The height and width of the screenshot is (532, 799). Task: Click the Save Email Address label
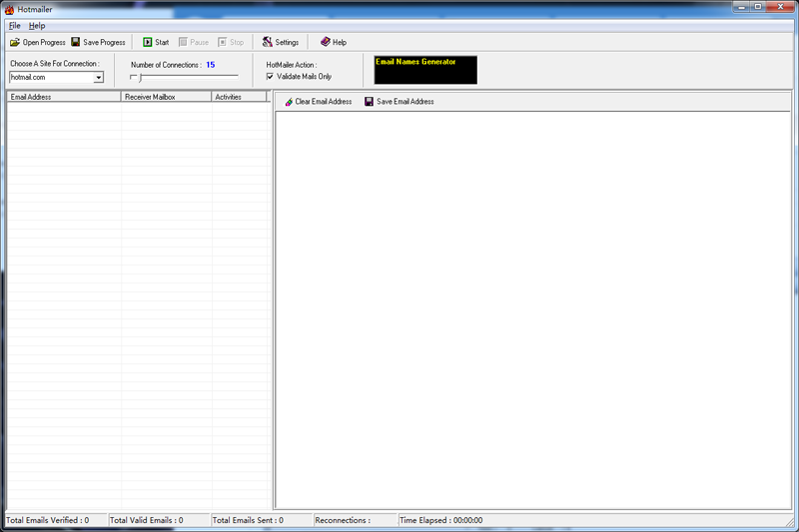[405, 102]
